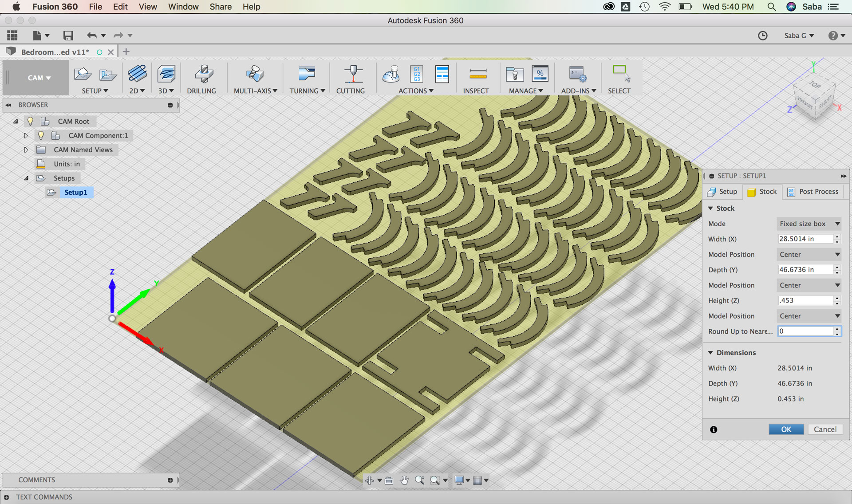Select the Turning operation icon
The image size is (852, 504).
click(x=306, y=74)
